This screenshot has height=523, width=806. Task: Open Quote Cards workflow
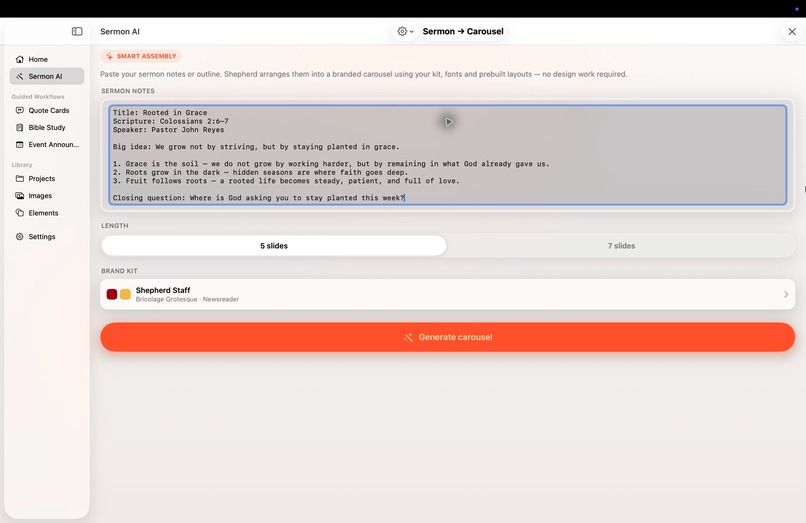coord(47,111)
